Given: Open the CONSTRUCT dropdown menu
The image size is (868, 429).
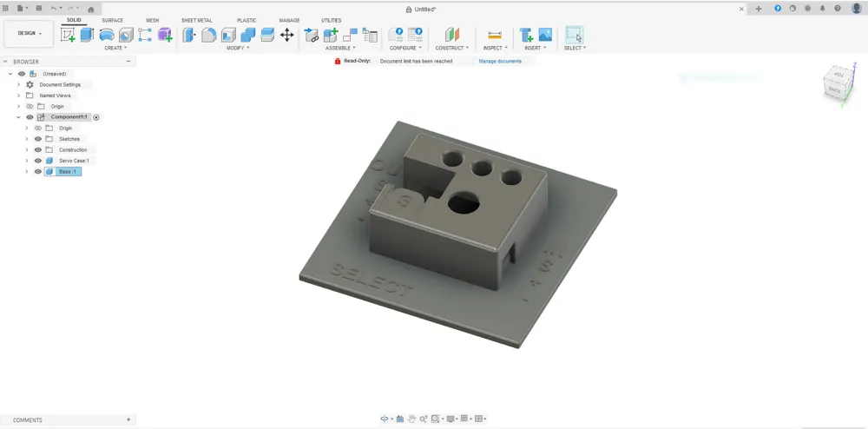Looking at the screenshot, I should coord(452,48).
